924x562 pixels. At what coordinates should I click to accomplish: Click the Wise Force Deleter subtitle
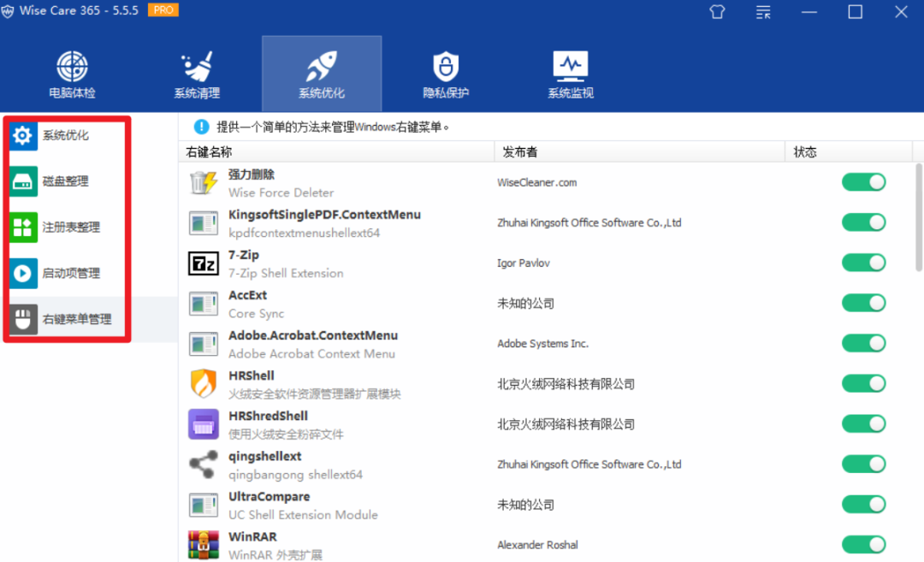point(281,192)
